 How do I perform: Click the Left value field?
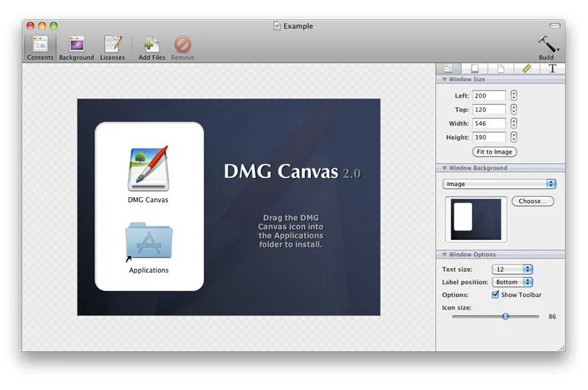tap(489, 95)
